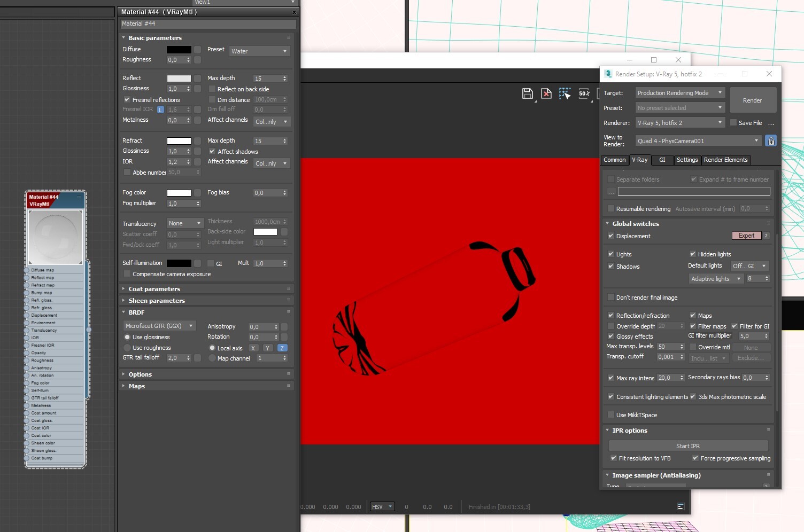Screen dimensions: 804x532
Task: Click the Render button
Action: 752,100
